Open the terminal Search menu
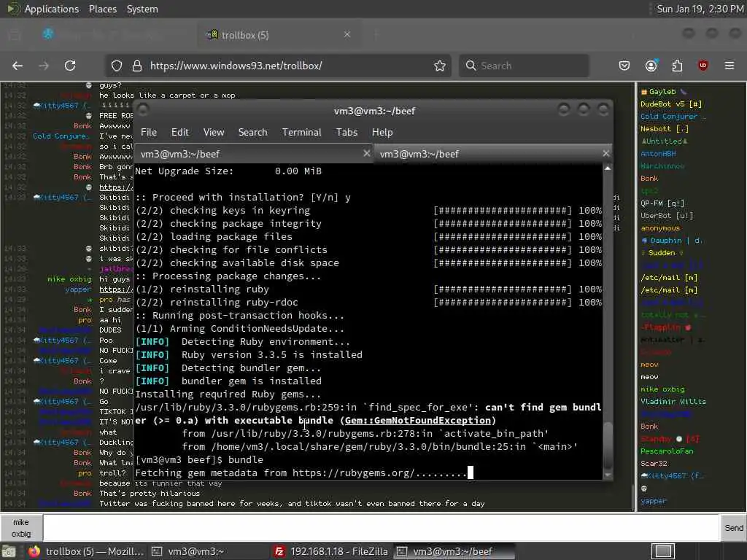The image size is (747, 560). (x=252, y=133)
